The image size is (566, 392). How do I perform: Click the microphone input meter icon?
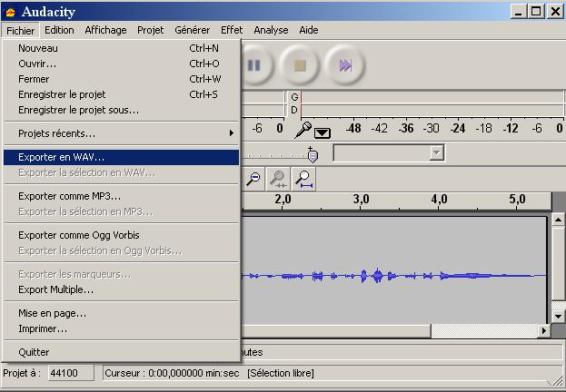(303, 130)
